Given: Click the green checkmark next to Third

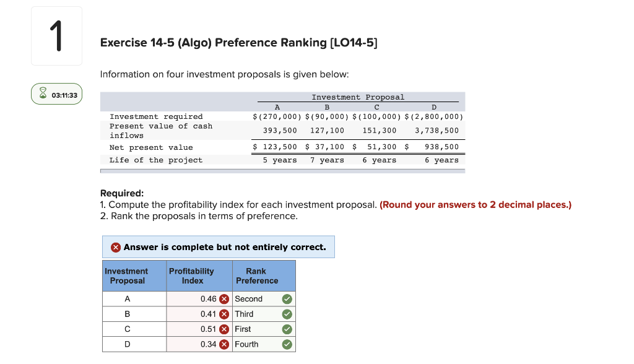Looking at the screenshot, I should [287, 314].
